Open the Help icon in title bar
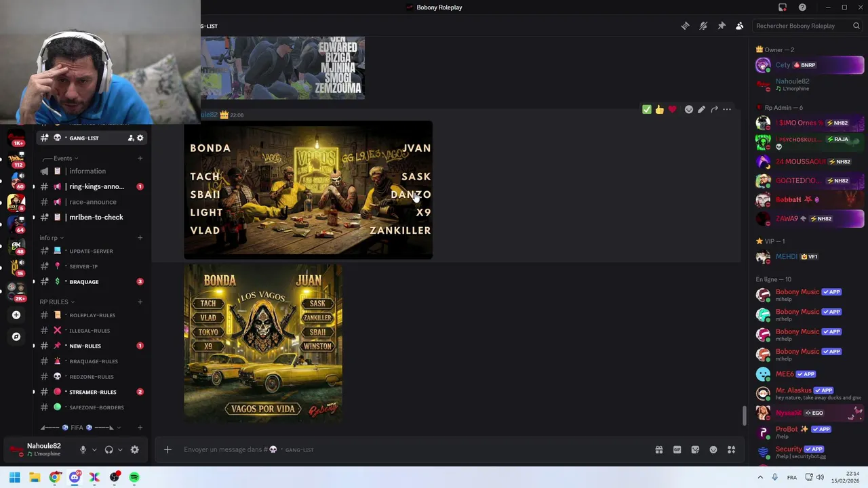The height and width of the screenshot is (488, 868). pos(802,7)
